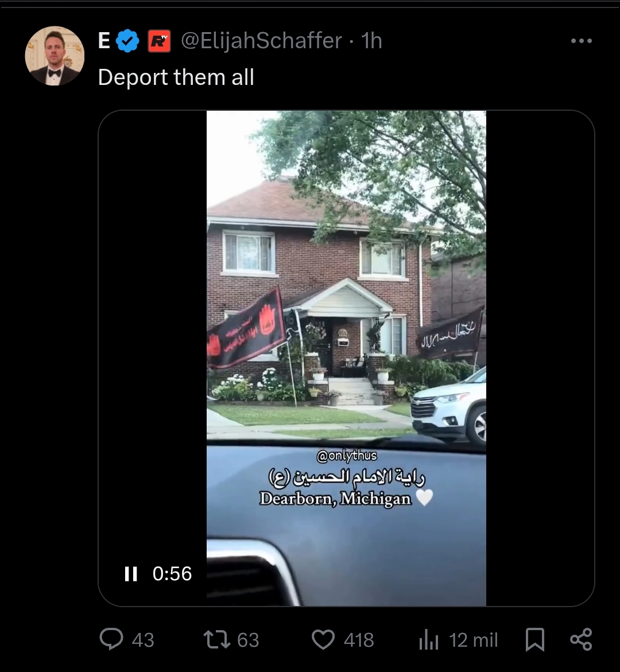
Task: View post analytics showing 12 mil
Action: [428, 640]
